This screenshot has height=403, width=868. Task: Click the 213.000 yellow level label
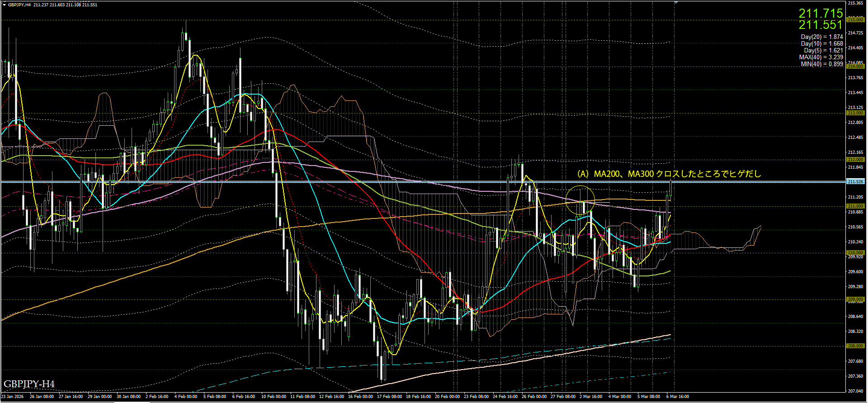click(855, 113)
